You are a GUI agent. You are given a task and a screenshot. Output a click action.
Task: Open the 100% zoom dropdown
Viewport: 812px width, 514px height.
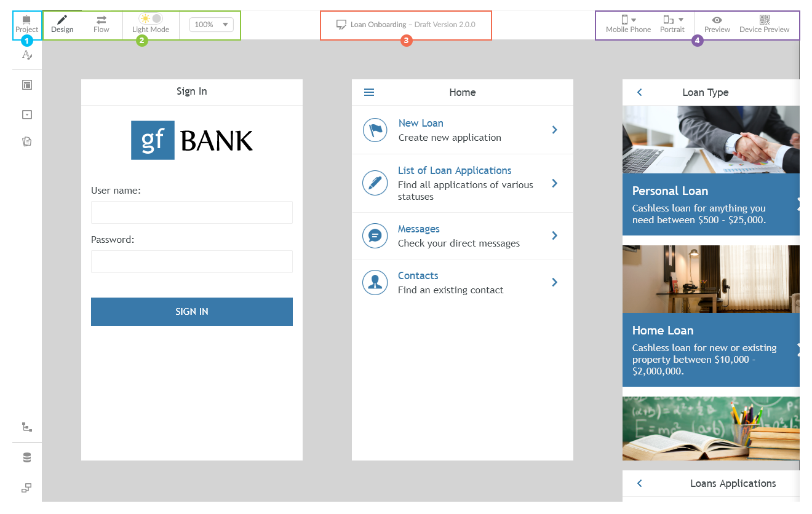tap(211, 25)
